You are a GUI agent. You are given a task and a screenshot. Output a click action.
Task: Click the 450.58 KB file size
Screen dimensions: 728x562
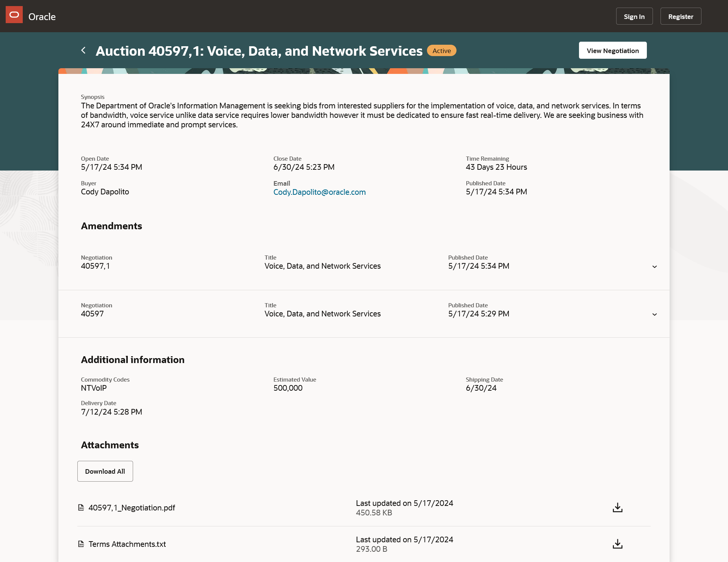(x=374, y=513)
